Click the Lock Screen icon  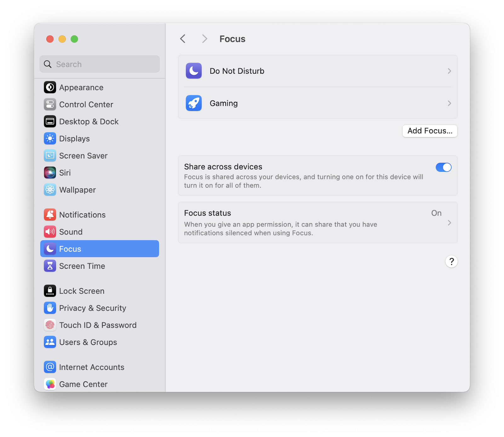[50, 291]
